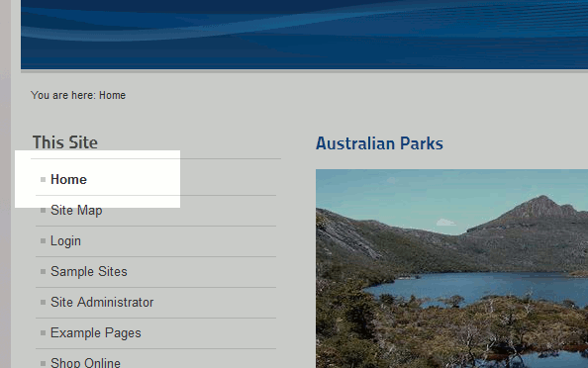Open the Site Administrator link
Viewport: 588px width, 368px height.
click(102, 302)
